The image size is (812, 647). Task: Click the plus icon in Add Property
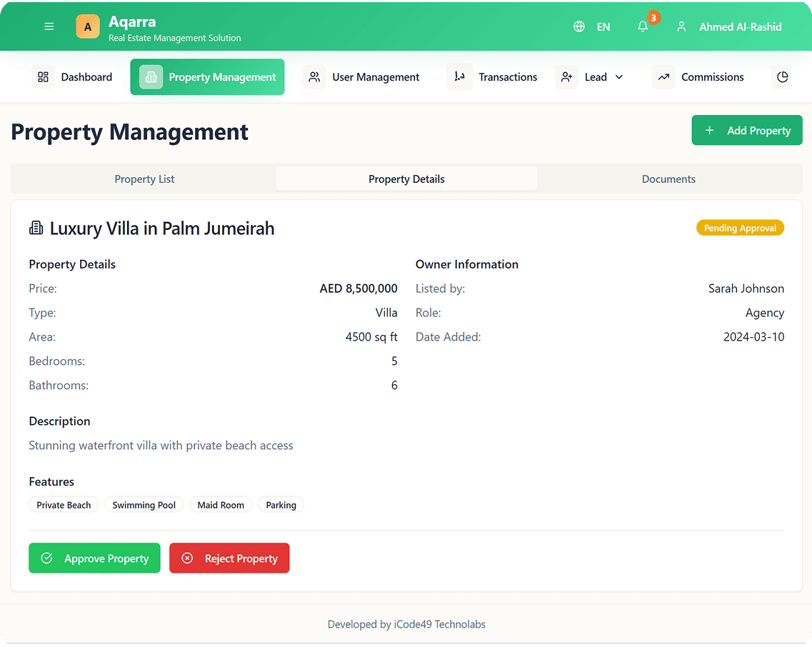click(709, 130)
